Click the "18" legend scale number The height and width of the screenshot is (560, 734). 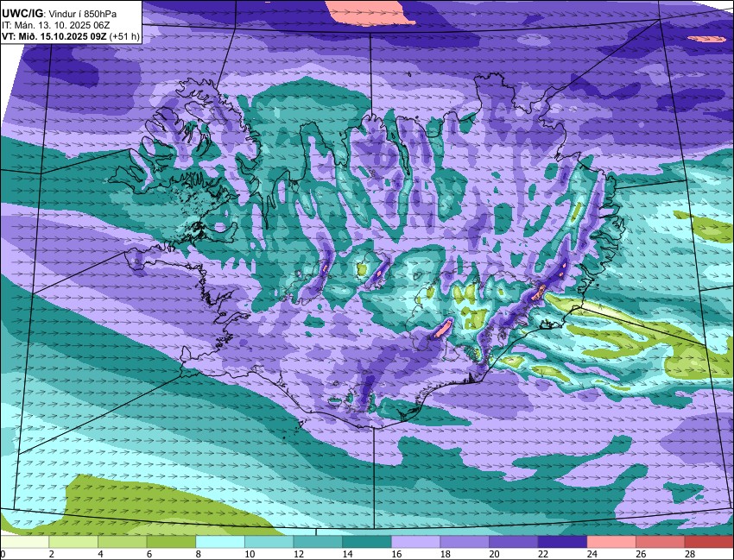[445, 554]
